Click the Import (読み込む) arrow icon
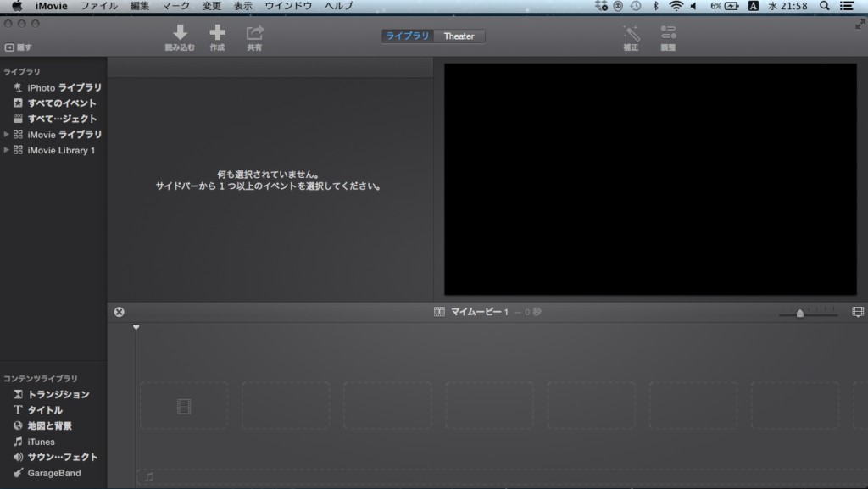The height and width of the screenshot is (489, 868). tap(180, 33)
